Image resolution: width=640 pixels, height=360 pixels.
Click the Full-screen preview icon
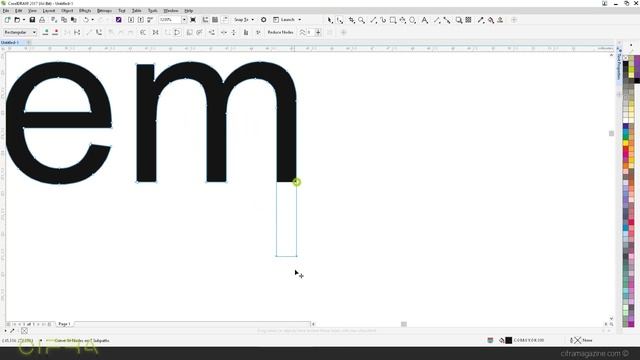193,20
